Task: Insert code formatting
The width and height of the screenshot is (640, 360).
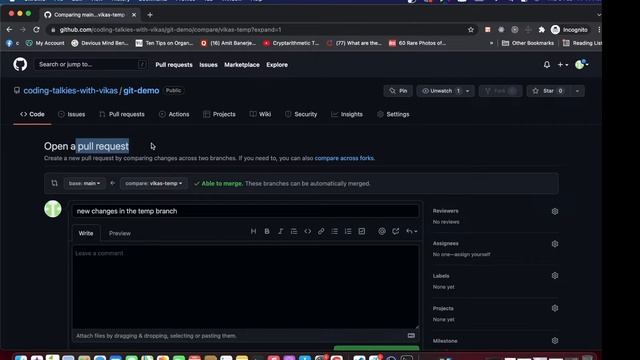Action: (x=307, y=231)
